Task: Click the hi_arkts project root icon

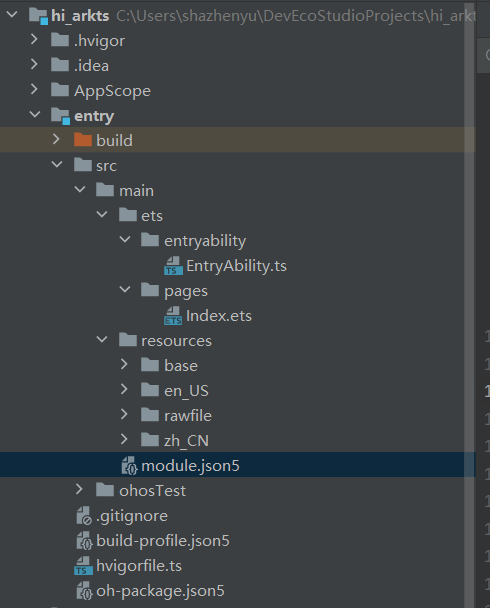Action: click(38, 16)
